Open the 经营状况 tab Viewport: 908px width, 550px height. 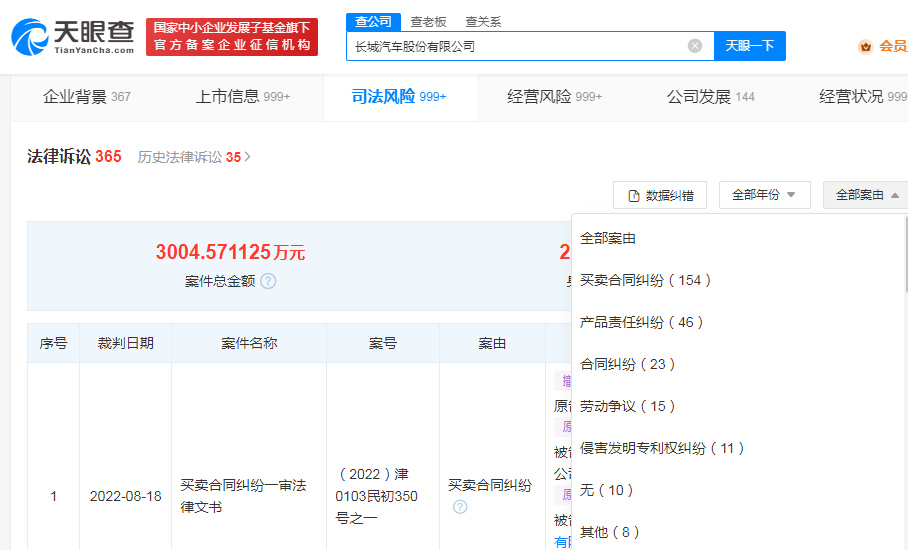tap(863, 97)
